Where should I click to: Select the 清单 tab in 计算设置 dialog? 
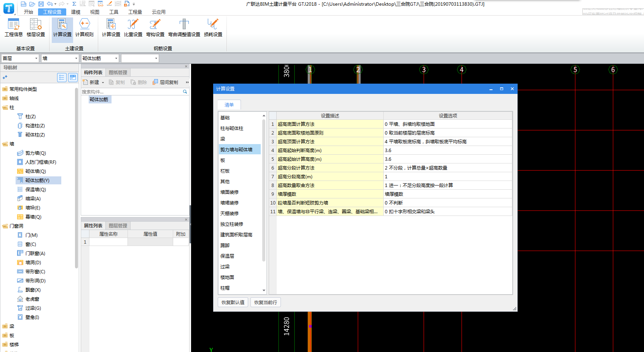[x=229, y=105]
